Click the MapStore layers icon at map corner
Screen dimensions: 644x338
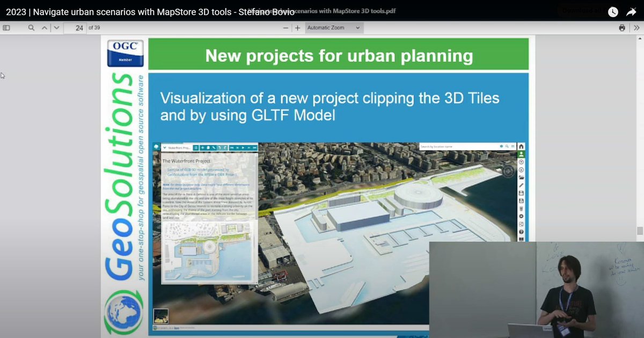coord(156,147)
